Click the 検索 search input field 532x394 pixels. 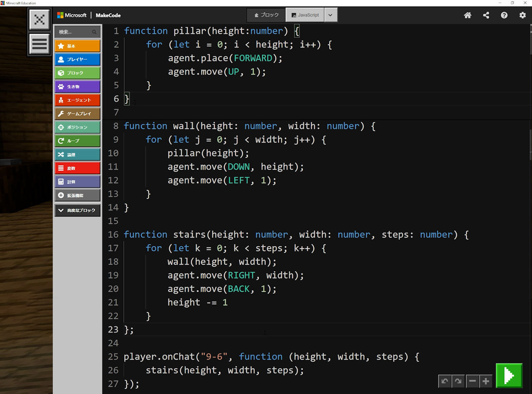pyautogui.click(x=74, y=32)
